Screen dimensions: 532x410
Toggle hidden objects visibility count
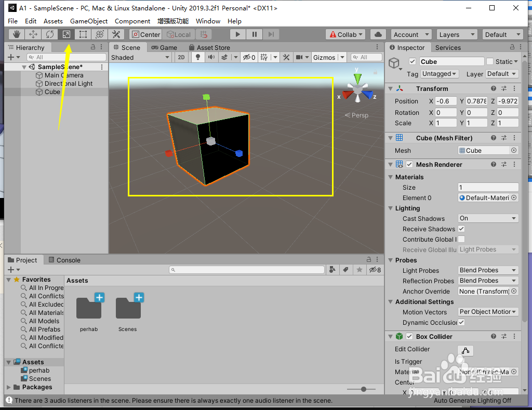pyautogui.click(x=249, y=57)
